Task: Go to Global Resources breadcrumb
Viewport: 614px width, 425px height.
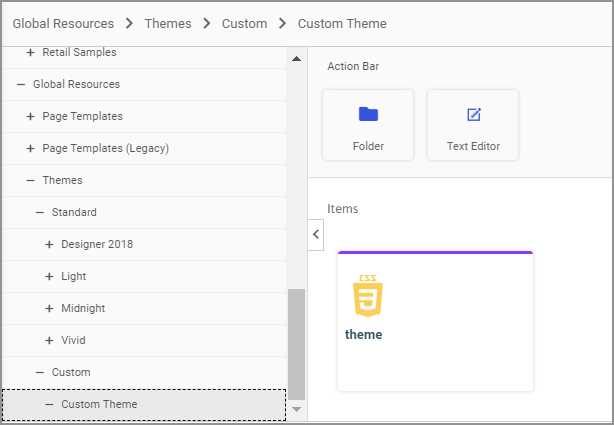Action: [64, 23]
